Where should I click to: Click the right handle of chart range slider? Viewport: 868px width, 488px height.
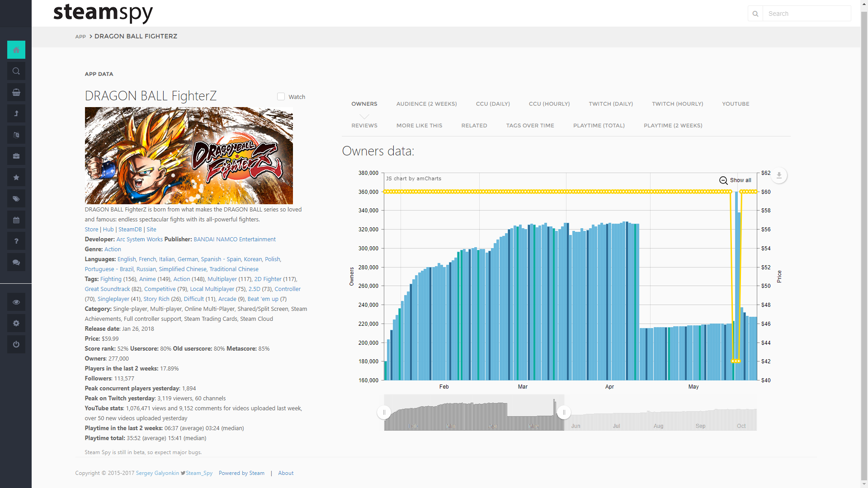564,412
